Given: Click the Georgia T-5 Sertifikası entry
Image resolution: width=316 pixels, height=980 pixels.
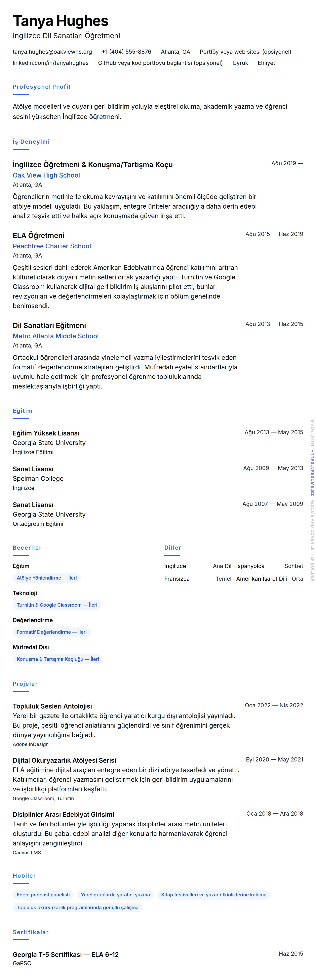Looking at the screenshot, I should click(x=65, y=955).
